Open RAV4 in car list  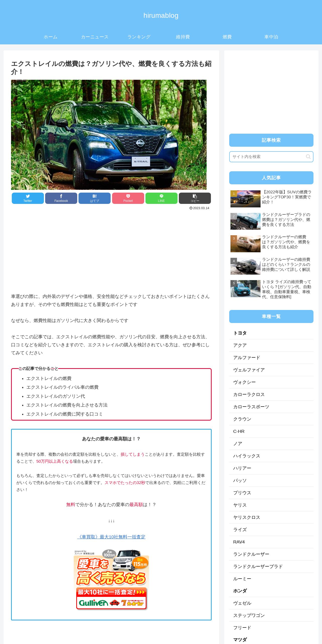click(x=271, y=542)
